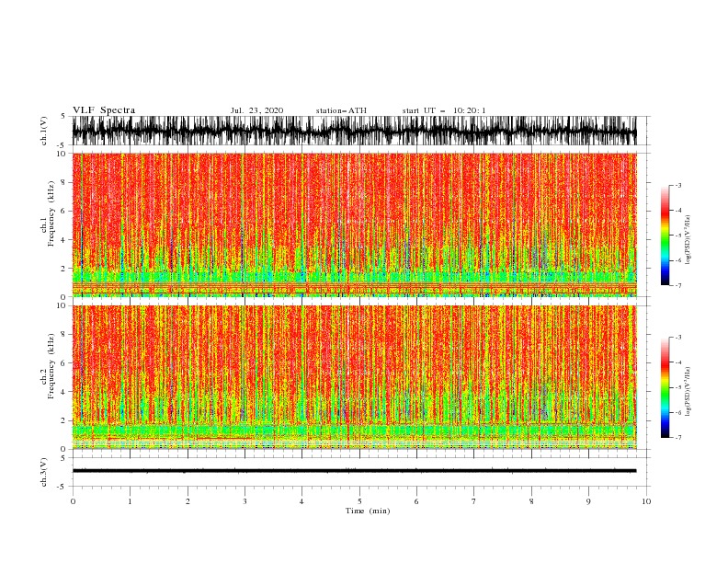Click the 'station=ATH' label

[341, 110]
